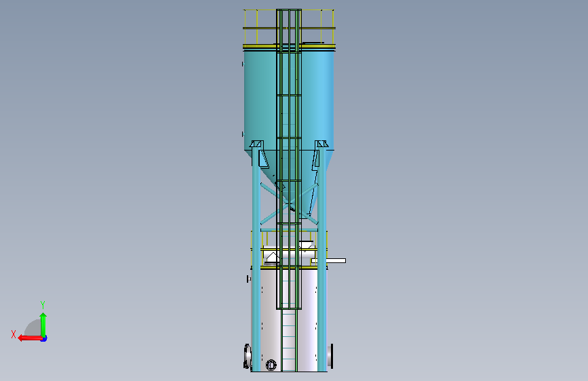Image resolution: width=588 pixels, height=381 pixels.
Task: Select the white pipe protruding to the right
Action: point(328,260)
